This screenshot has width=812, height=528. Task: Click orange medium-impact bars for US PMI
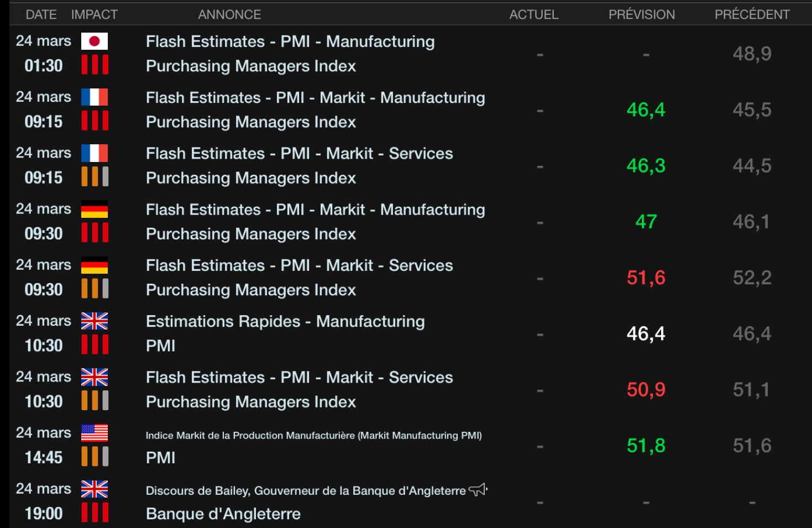coord(95,457)
